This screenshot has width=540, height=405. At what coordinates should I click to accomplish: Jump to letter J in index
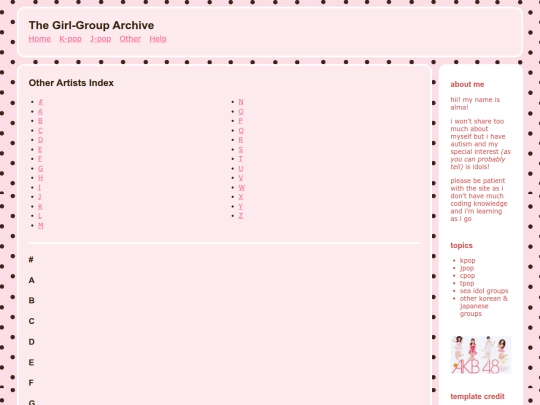click(40, 197)
